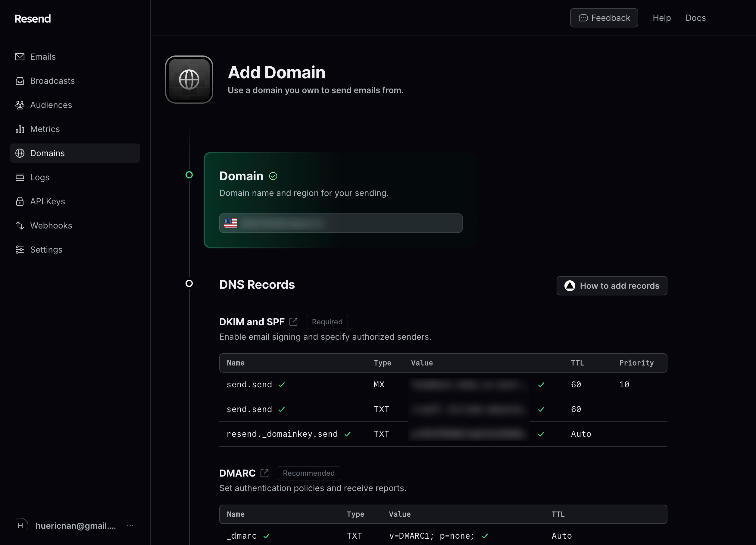Click the H user avatar
The image size is (756, 545).
pos(21,526)
